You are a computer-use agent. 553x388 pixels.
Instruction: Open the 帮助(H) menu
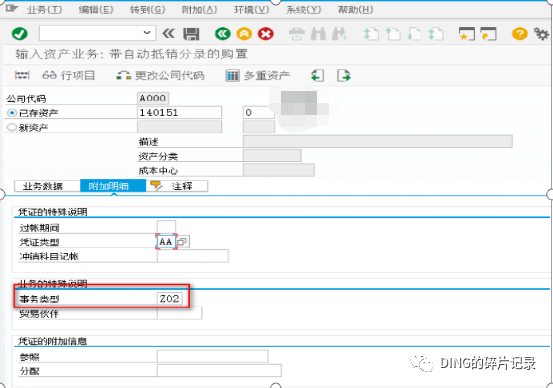(355, 10)
